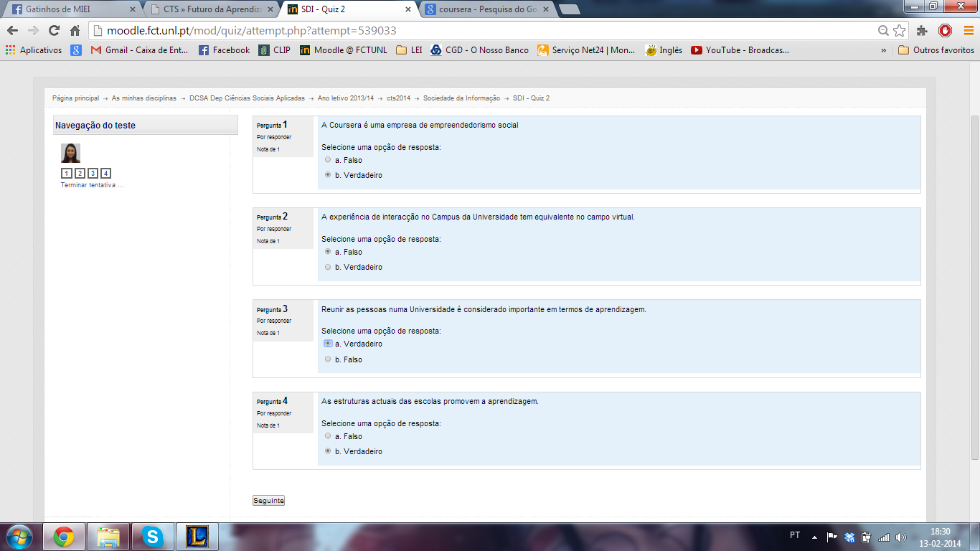
Task: Switch to the coursera Google search tab
Action: (x=488, y=10)
